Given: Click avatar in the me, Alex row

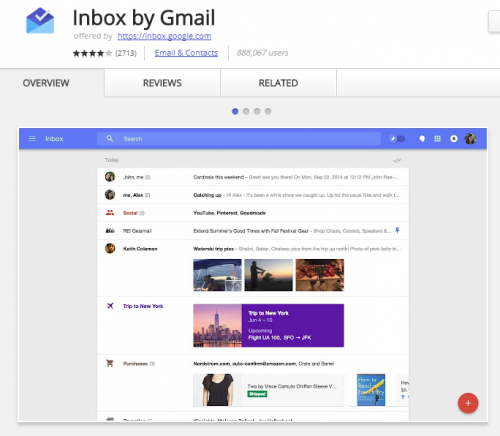Looking at the screenshot, I should pos(110,195).
